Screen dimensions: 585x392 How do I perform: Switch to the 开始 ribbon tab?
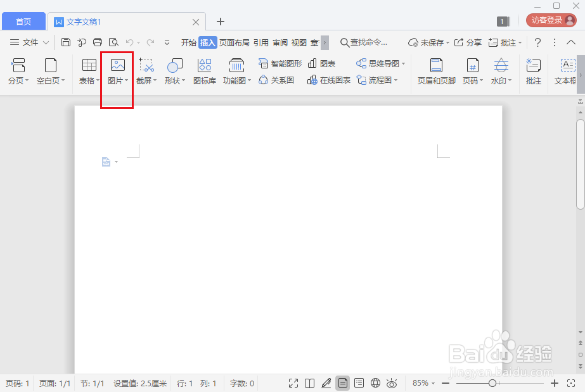click(x=188, y=42)
